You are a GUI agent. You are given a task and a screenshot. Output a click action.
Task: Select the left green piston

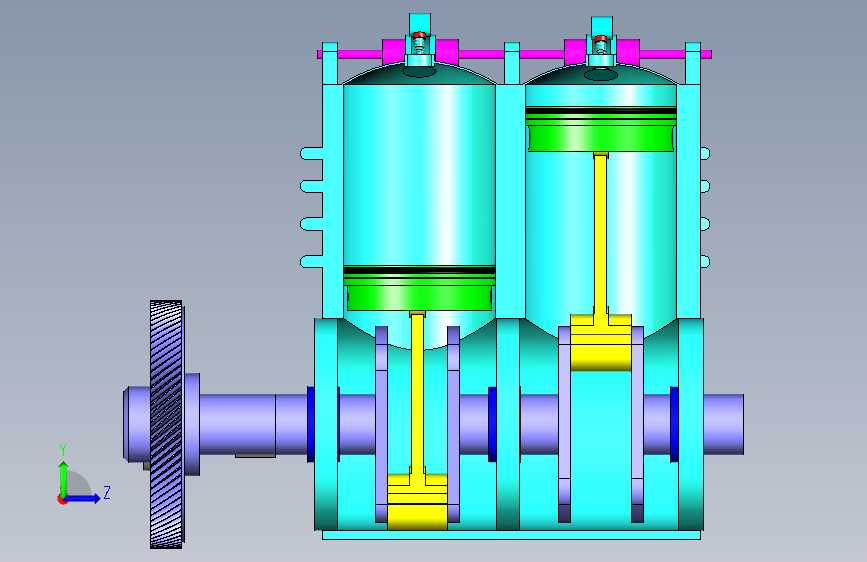coord(419,288)
